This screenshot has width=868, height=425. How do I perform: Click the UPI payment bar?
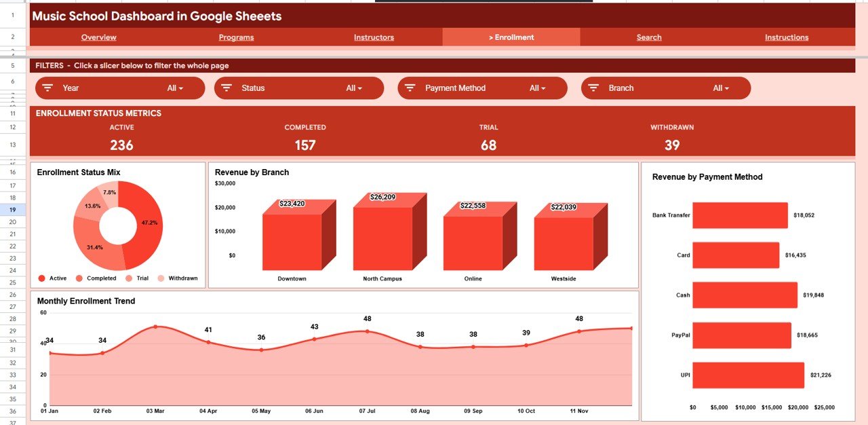tap(749, 375)
